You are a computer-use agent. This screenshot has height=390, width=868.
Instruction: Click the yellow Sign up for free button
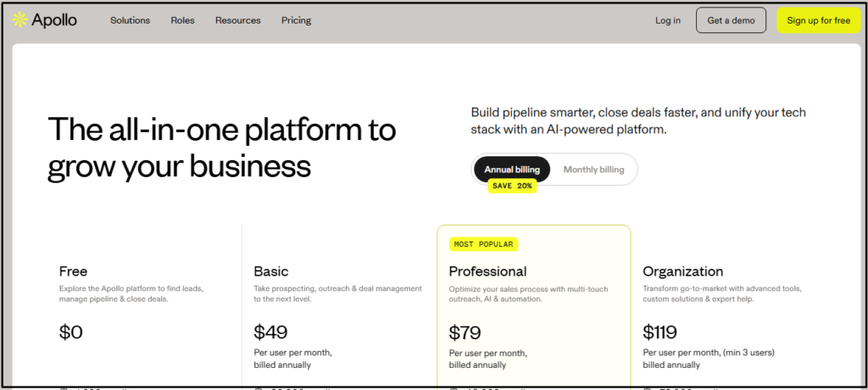818,20
